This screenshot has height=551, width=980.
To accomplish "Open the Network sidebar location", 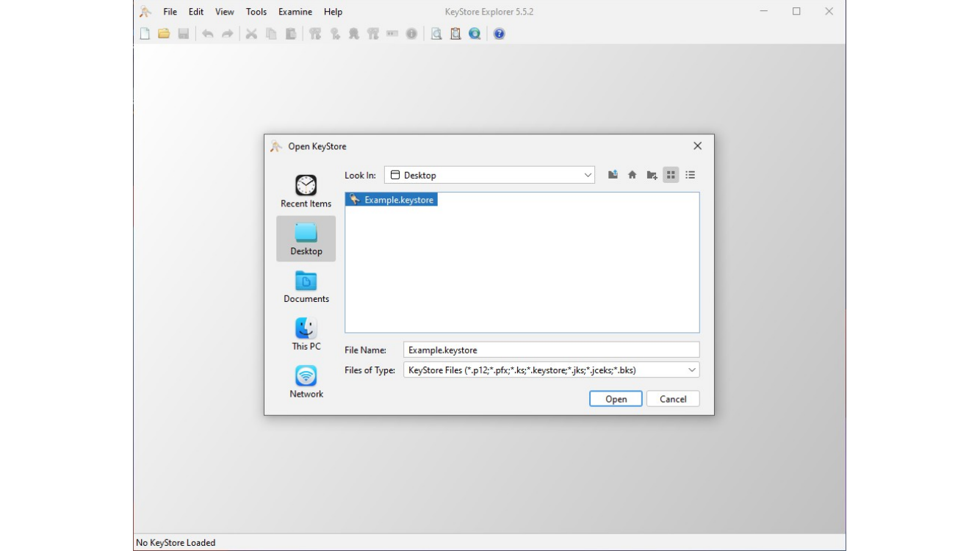I will (306, 382).
